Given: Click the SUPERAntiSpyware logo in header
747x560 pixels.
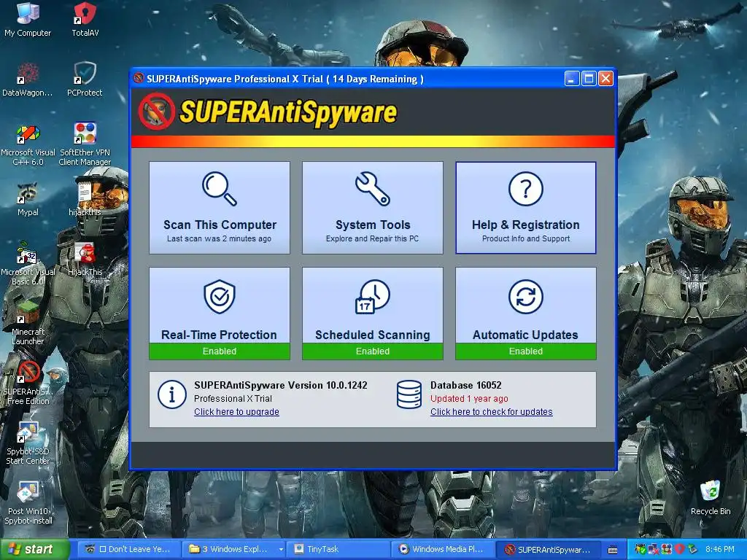Looking at the screenshot, I should click(268, 112).
